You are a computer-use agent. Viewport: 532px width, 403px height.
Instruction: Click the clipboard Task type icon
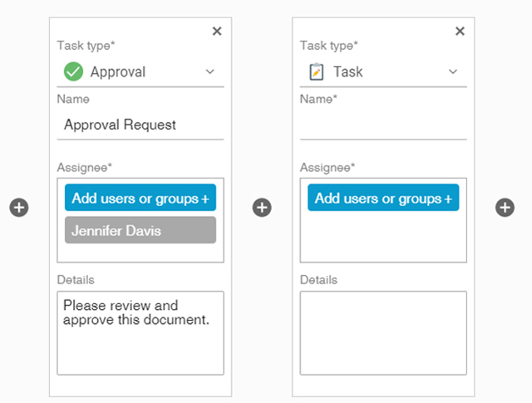tap(316, 72)
